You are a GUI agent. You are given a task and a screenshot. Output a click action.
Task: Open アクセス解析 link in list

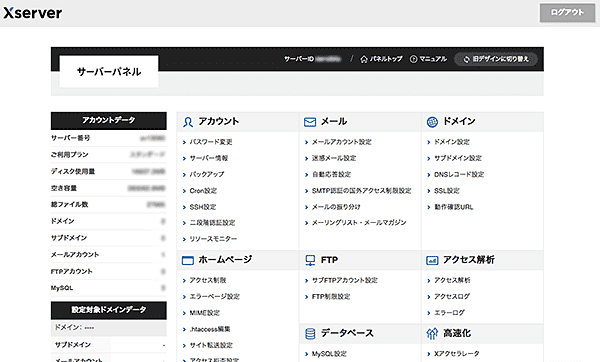coord(452,280)
